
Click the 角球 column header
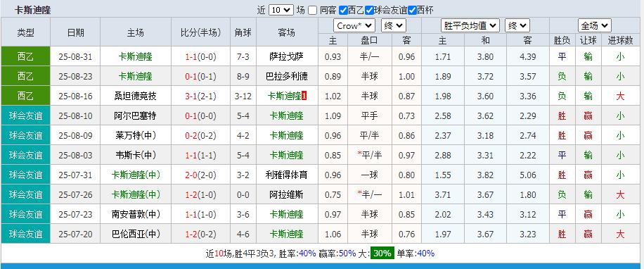(x=243, y=32)
